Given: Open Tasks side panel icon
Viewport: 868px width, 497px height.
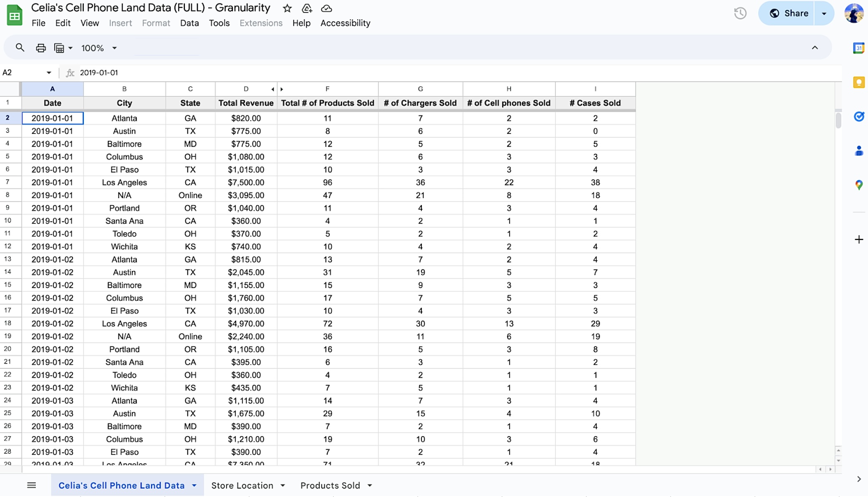Looking at the screenshot, I should 858,117.
